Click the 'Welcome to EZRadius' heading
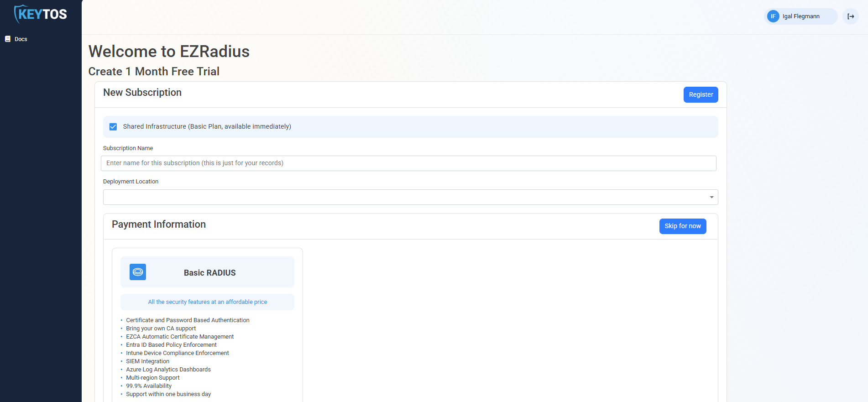The height and width of the screenshot is (402, 868). pos(169,52)
